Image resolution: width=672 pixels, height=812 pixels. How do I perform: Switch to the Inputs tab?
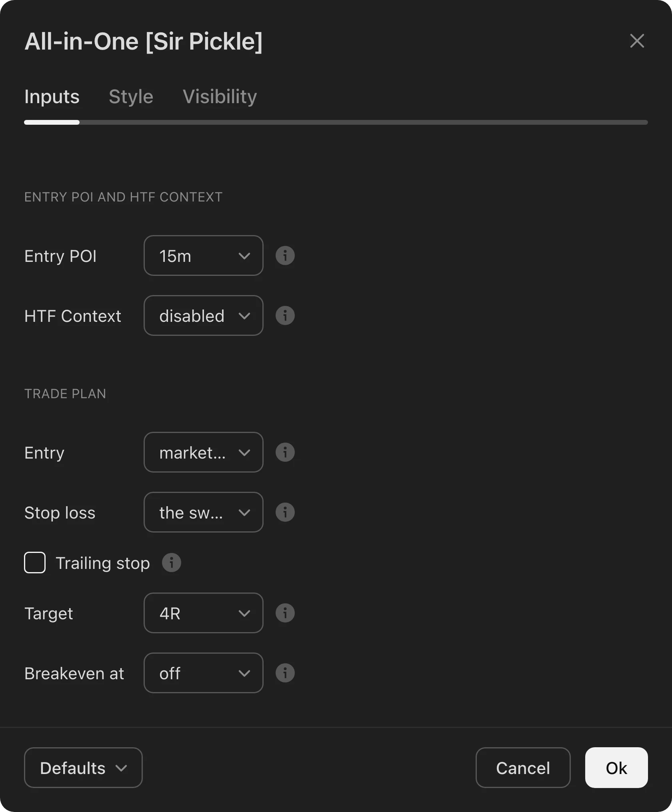click(x=52, y=97)
